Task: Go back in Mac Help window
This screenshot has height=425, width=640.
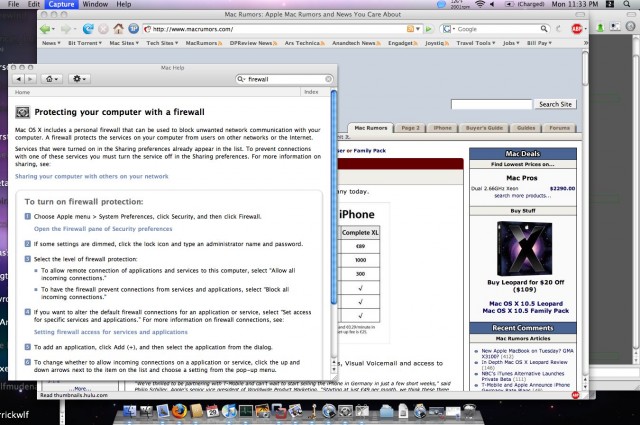Action: [x=18, y=79]
